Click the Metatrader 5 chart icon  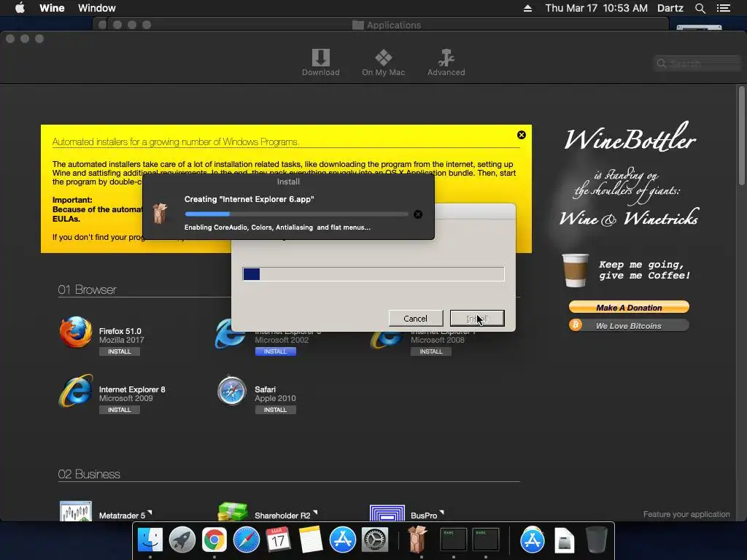coord(76,511)
